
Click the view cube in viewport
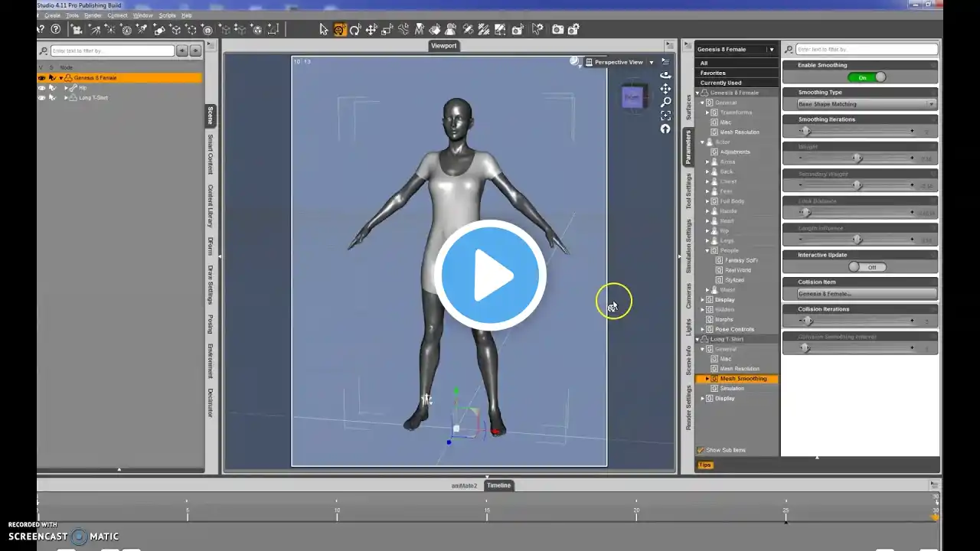pyautogui.click(x=632, y=97)
